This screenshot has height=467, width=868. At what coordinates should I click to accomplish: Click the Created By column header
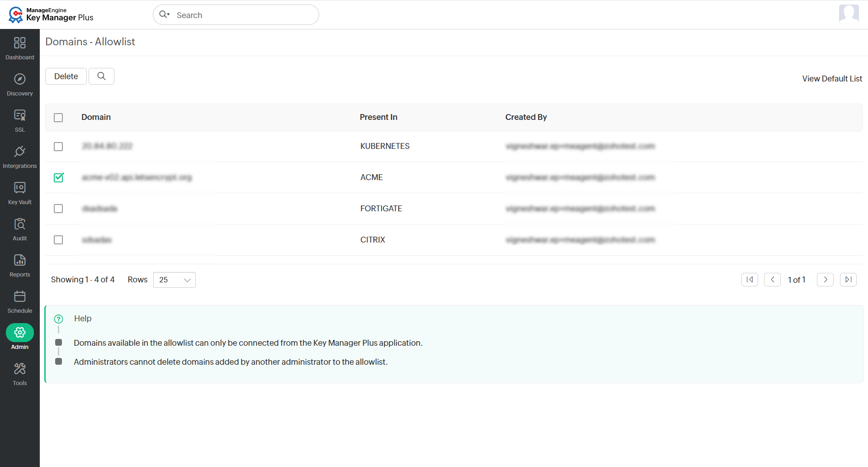pyautogui.click(x=526, y=117)
